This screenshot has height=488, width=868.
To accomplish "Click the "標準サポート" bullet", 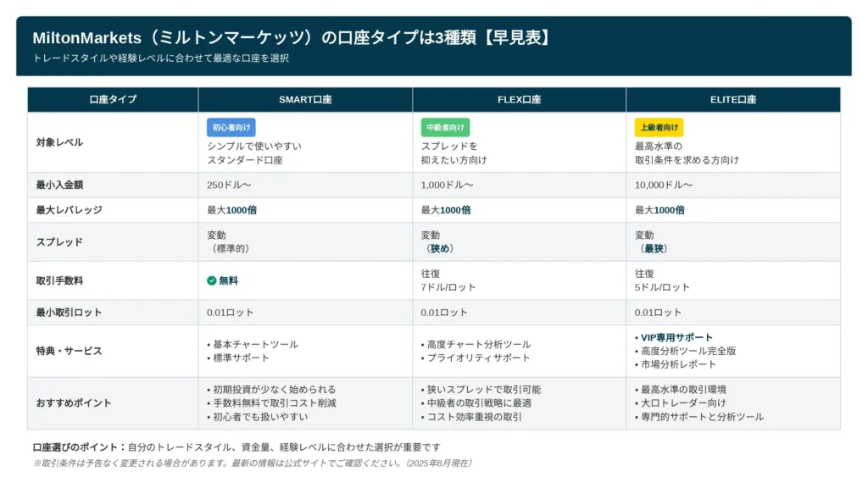I will coord(238,358).
